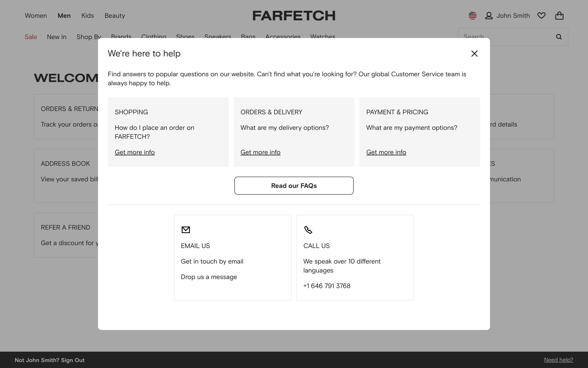Image resolution: width=588 pixels, height=368 pixels.
Task: Click the REFER A FRIEND card in background
Action: click(x=66, y=235)
